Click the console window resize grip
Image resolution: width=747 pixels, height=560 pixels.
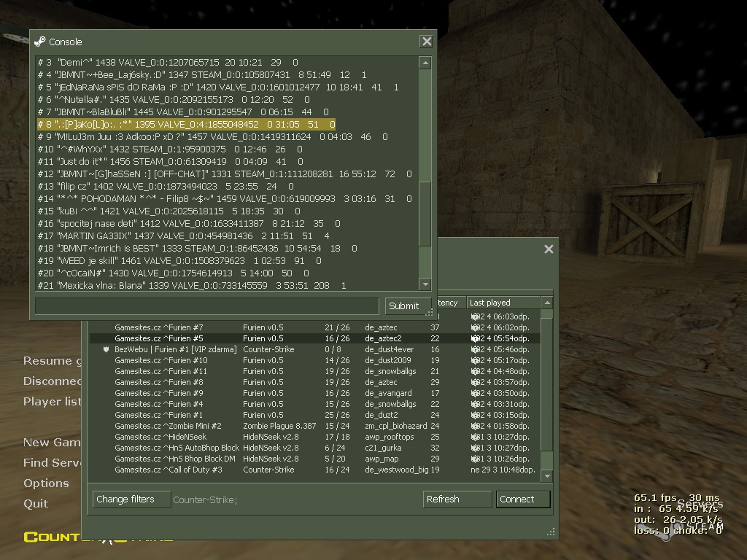pos(429,312)
